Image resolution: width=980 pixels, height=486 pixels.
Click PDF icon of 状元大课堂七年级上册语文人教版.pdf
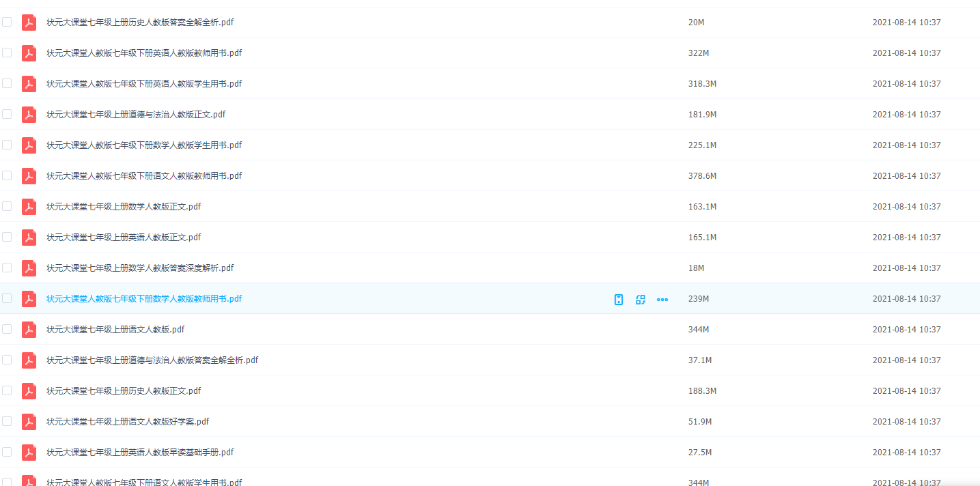[x=29, y=330]
